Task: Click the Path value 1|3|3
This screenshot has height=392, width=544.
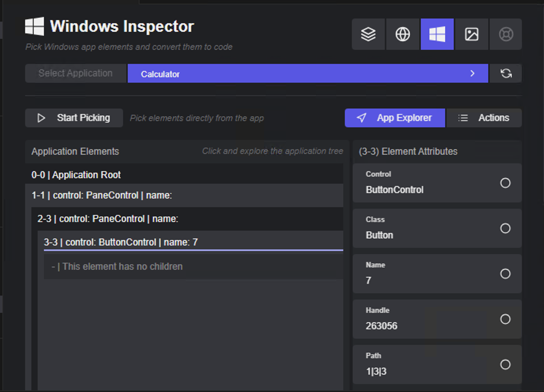Action: pos(376,372)
